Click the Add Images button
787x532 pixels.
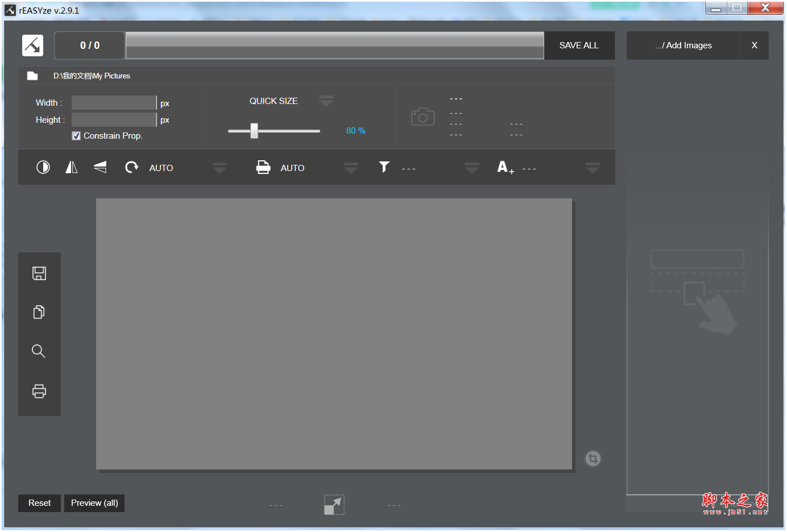683,45
